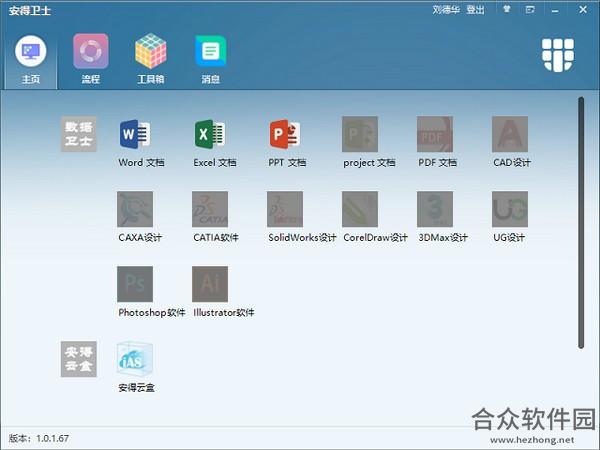
Task: Open the 工具箱 toolbox tab
Action: tap(151, 60)
